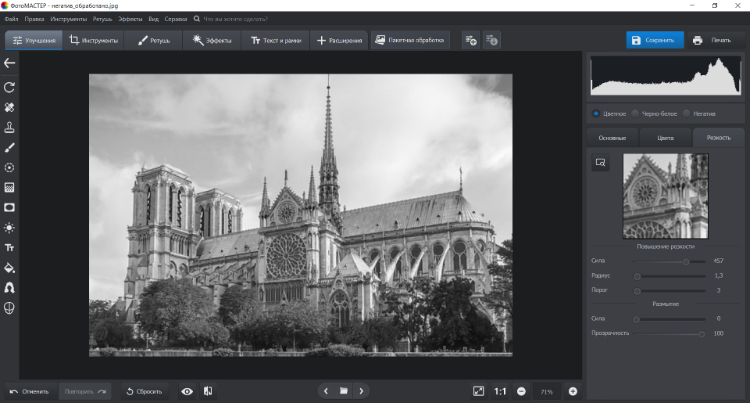Click the sharpness Сила slider handle
The width and height of the screenshot is (750, 403).
click(x=686, y=261)
